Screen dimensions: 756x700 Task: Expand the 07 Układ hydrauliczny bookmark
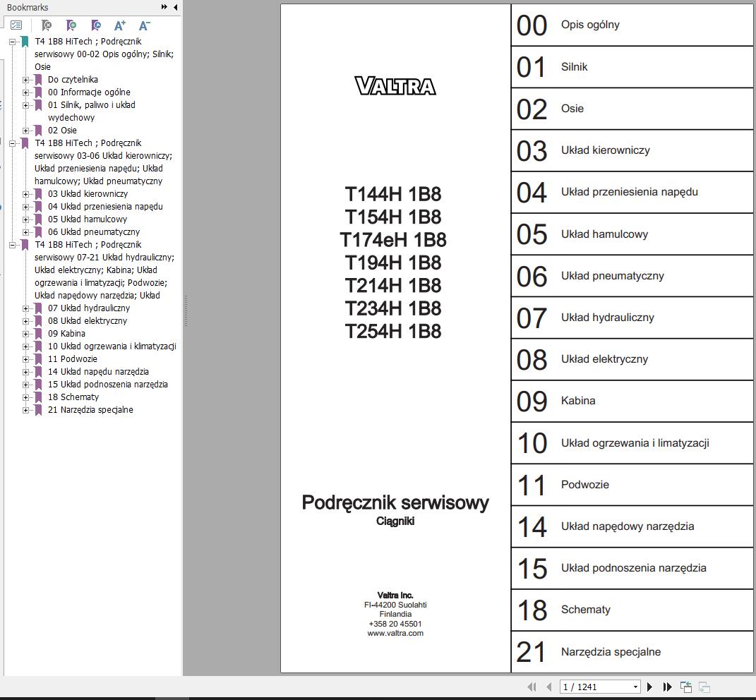(x=25, y=308)
